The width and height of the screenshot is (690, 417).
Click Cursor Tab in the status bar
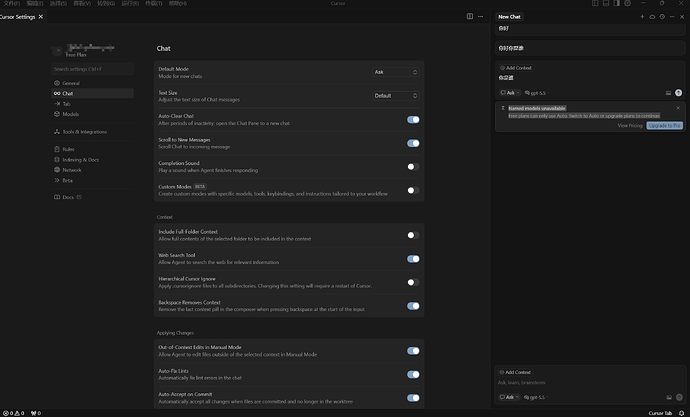click(x=660, y=413)
